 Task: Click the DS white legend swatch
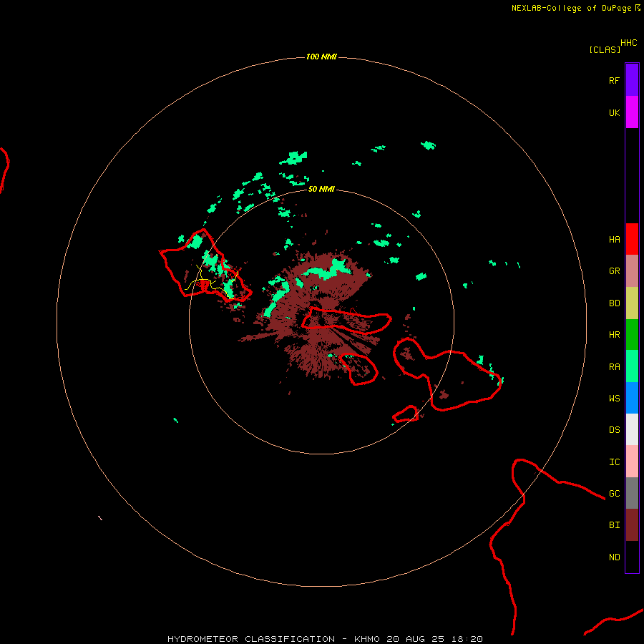tap(632, 429)
